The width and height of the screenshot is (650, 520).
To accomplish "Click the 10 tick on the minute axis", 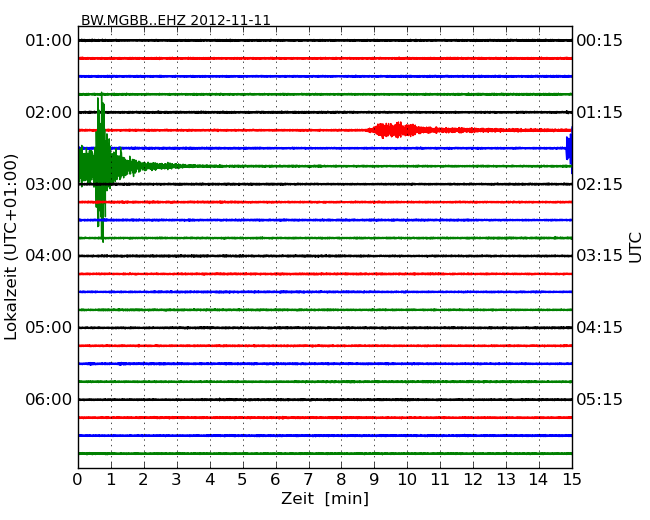I will (407, 479).
